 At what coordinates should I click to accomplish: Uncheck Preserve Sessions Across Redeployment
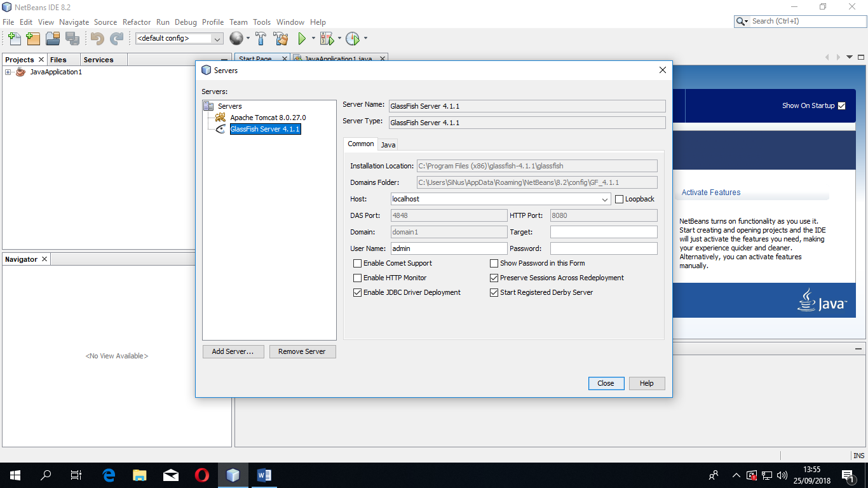point(494,278)
